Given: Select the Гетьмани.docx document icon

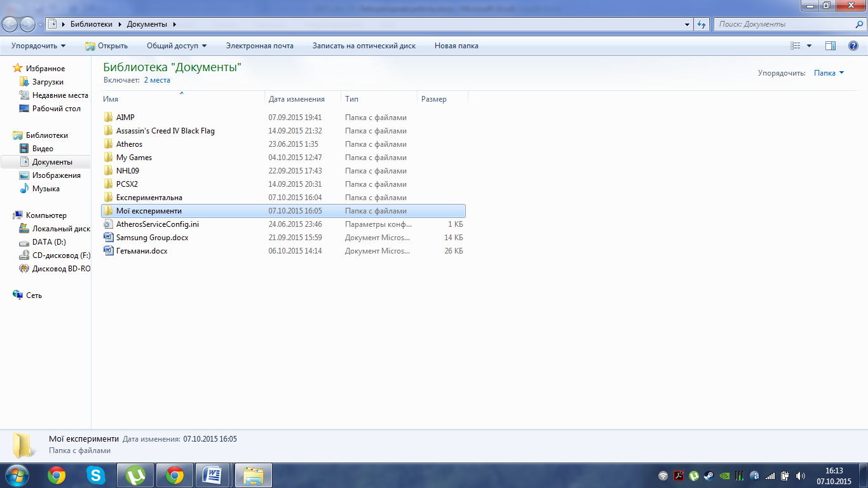Looking at the screenshot, I should [108, 251].
